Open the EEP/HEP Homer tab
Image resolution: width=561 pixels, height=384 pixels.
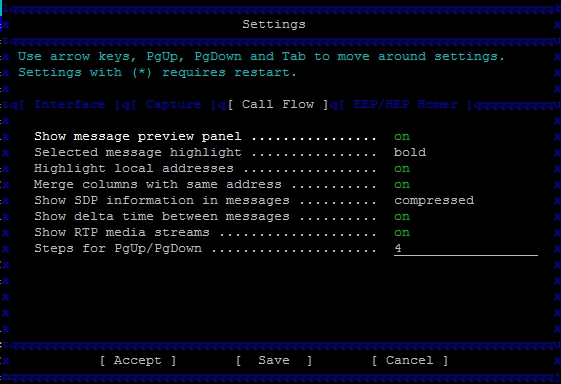pos(405,104)
